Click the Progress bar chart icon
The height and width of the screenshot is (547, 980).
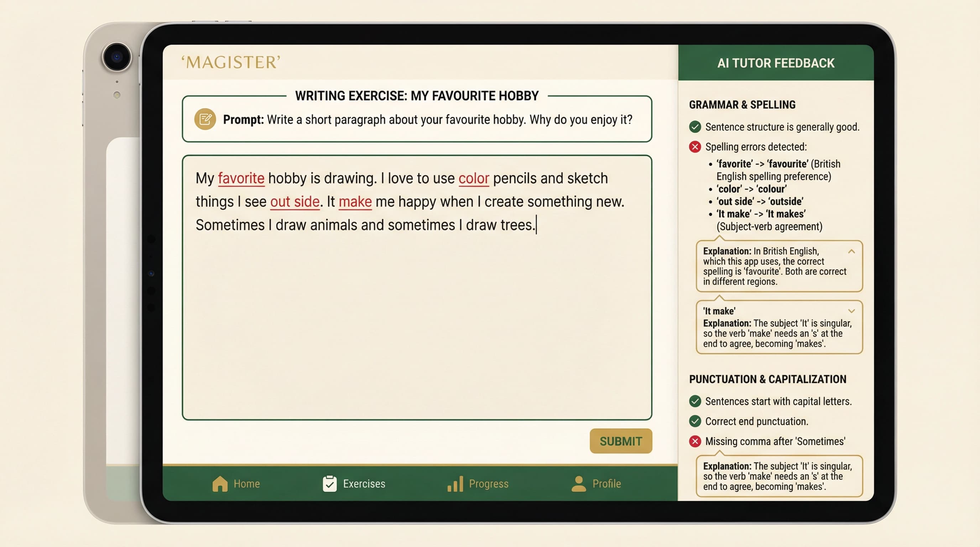point(455,484)
